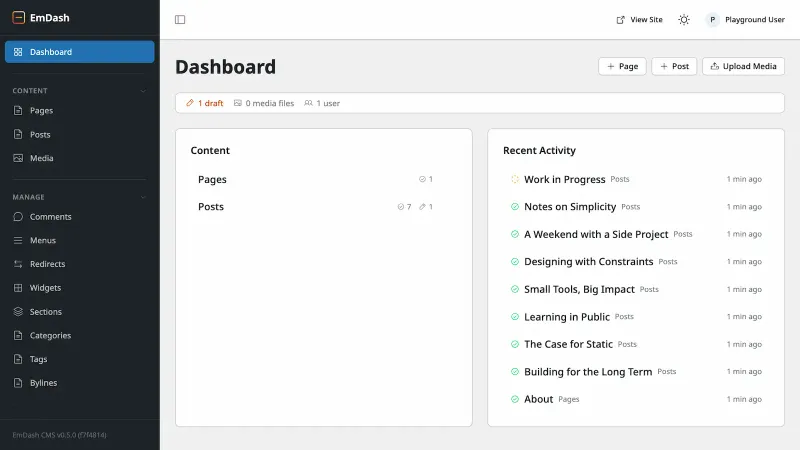This screenshot has height=450, width=800.
Task: Collapse the CONTENT sidebar group
Action: click(x=143, y=91)
